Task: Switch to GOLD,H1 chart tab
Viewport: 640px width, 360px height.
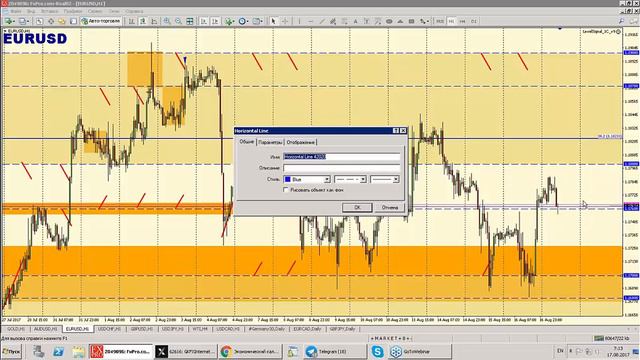Action: 16,329
